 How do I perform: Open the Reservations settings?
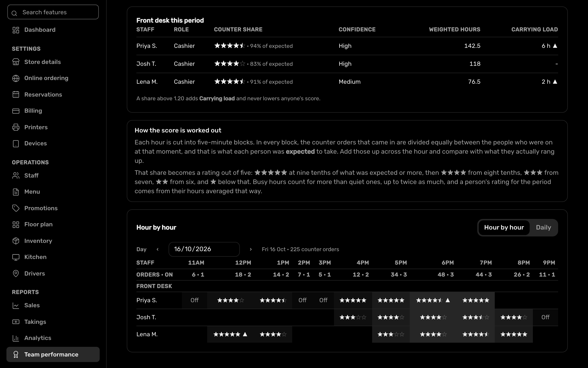point(53,95)
